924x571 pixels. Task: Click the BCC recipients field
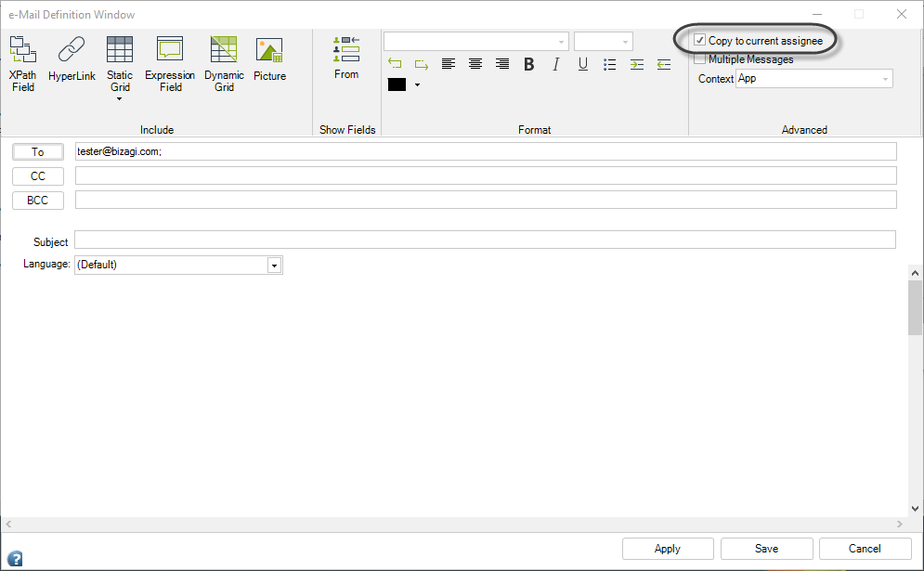click(x=486, y=200)
